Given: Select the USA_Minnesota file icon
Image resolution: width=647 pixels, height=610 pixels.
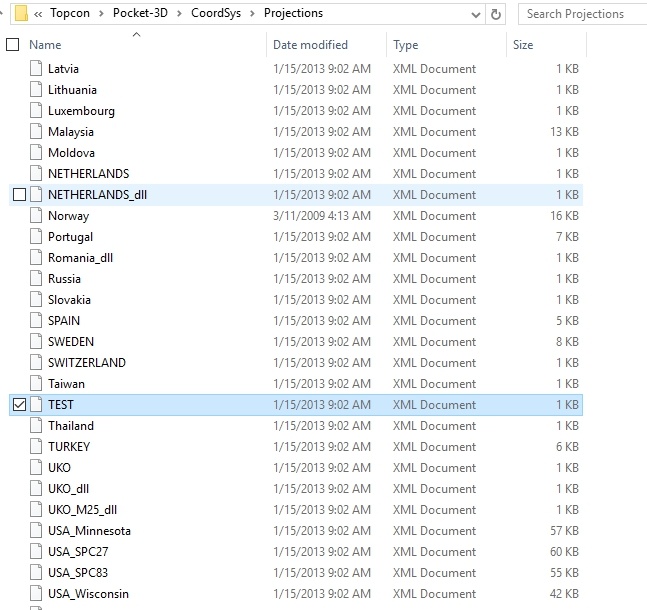Looking at the screenshot, I should pos(36,531).
